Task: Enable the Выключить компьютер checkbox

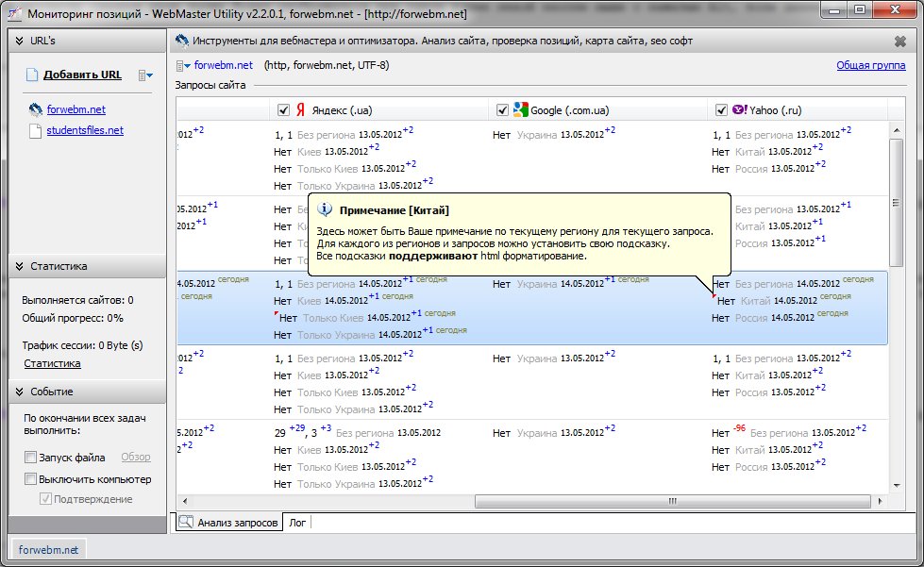Action: 30,479
